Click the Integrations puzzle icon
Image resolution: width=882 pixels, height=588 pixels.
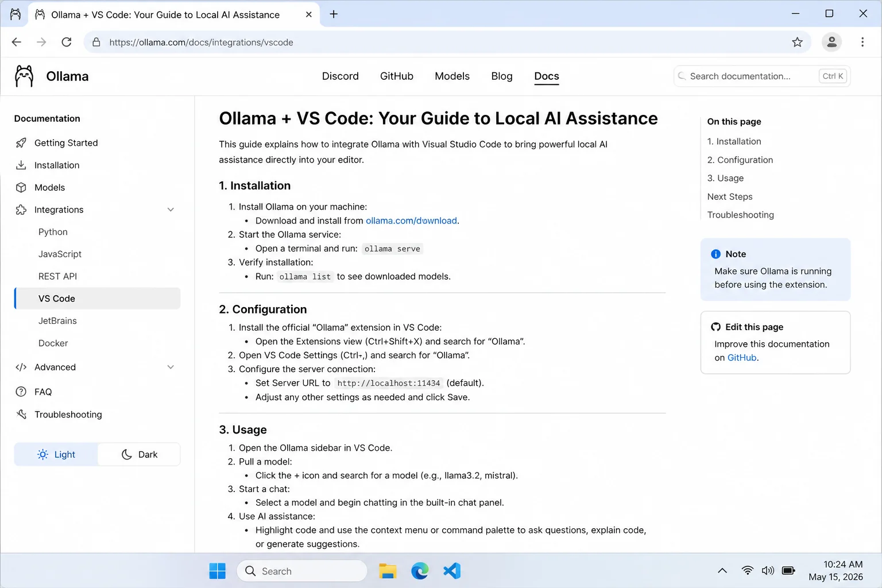pos(21,210)
